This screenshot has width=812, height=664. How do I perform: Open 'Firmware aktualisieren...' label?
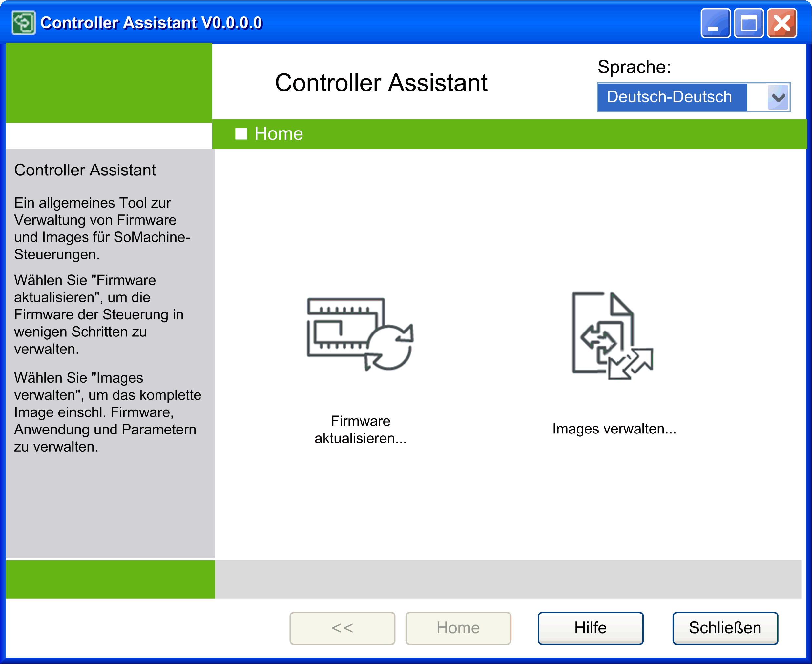pos(361,430)
